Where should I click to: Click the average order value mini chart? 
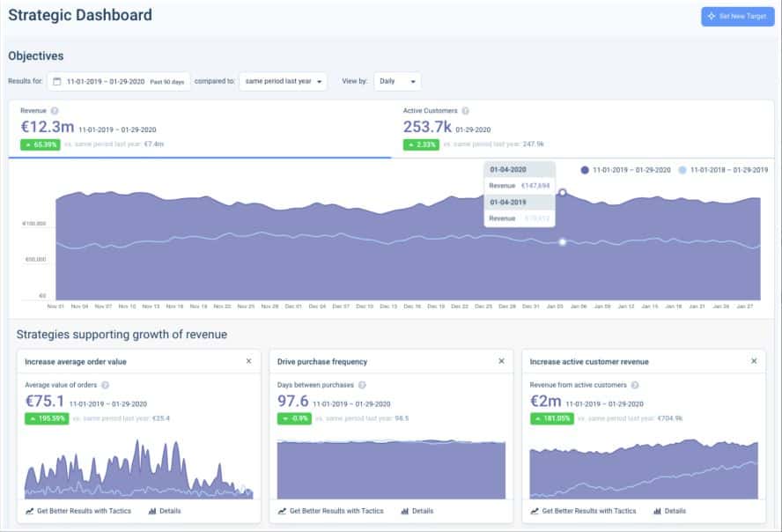[138, 469]
